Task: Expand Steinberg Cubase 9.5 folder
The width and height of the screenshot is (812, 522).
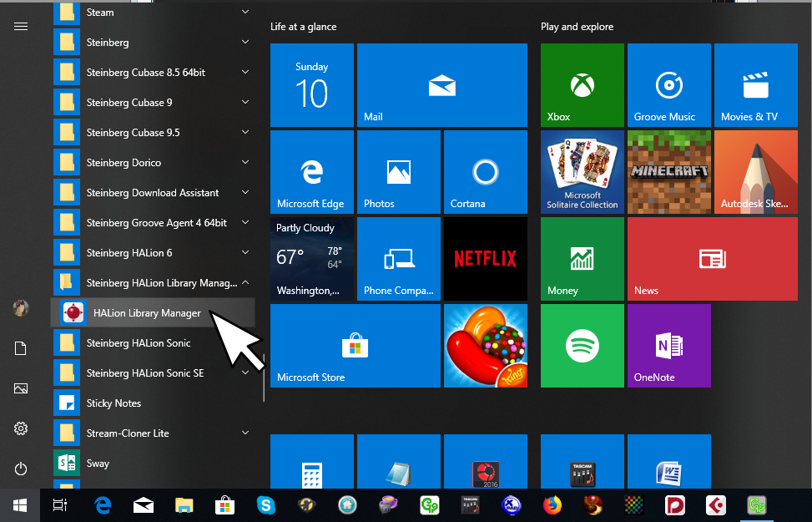Action: click(153, 132)
